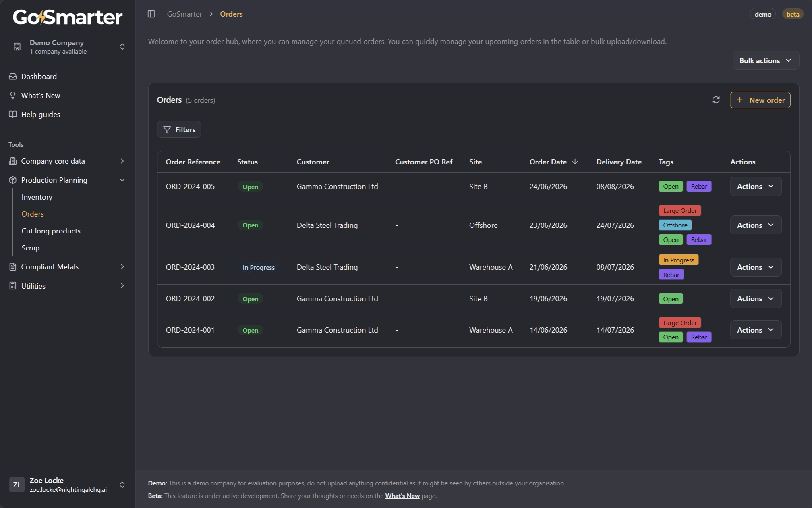Click the Offshore tag on ORD-2024-004
Screen dimensions: 812x508
click(x=675, y=225)
